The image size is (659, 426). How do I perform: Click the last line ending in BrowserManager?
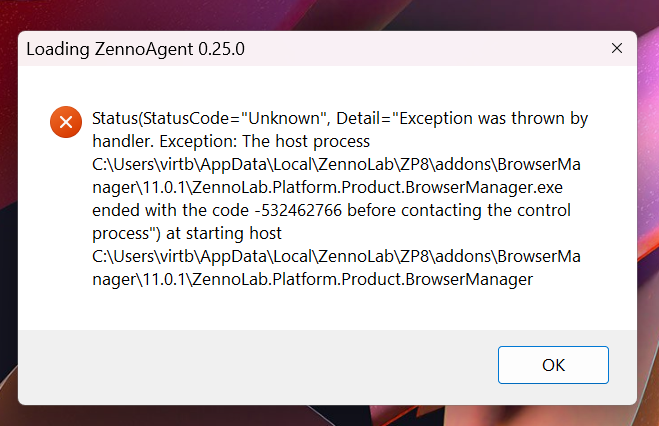tap(312, 279)
